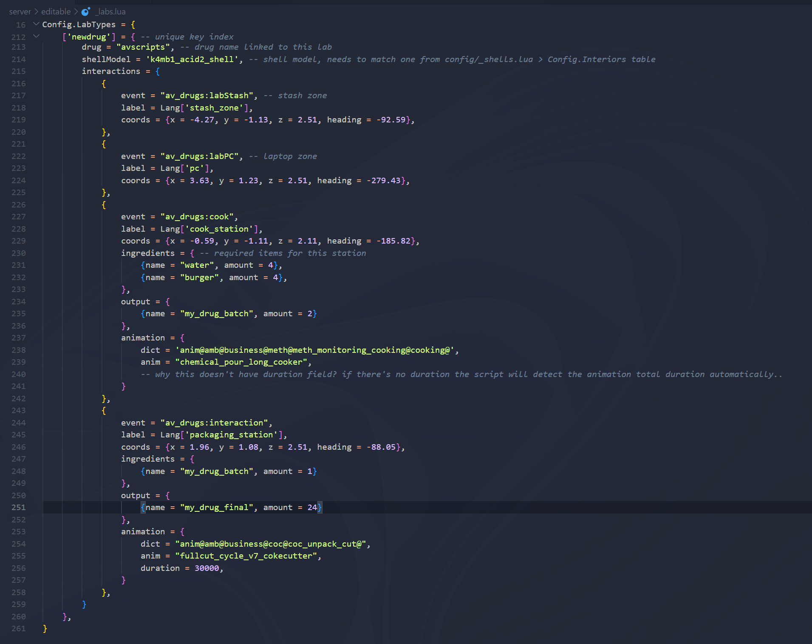The height and width of the screenshot is (644, 812).
Task: Place cursor in "av_drugs:labStash" event string
Action: [207, 96]
